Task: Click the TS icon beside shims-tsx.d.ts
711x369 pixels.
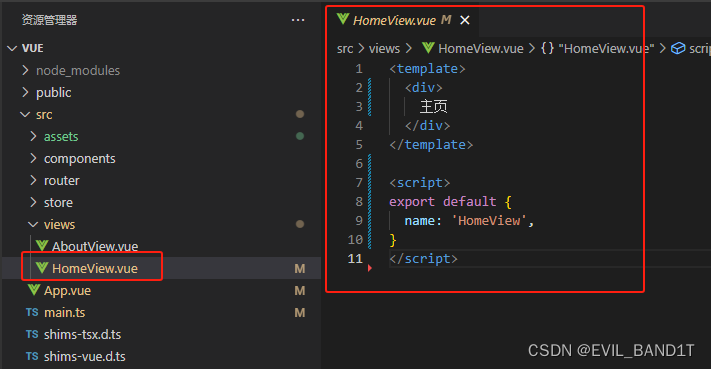Action: [32, 334]
